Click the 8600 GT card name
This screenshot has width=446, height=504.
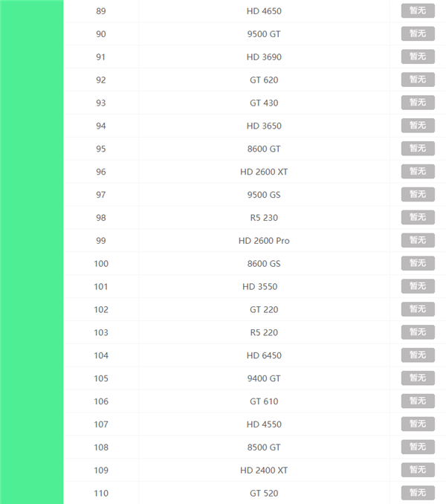click(x=264, y=149)
